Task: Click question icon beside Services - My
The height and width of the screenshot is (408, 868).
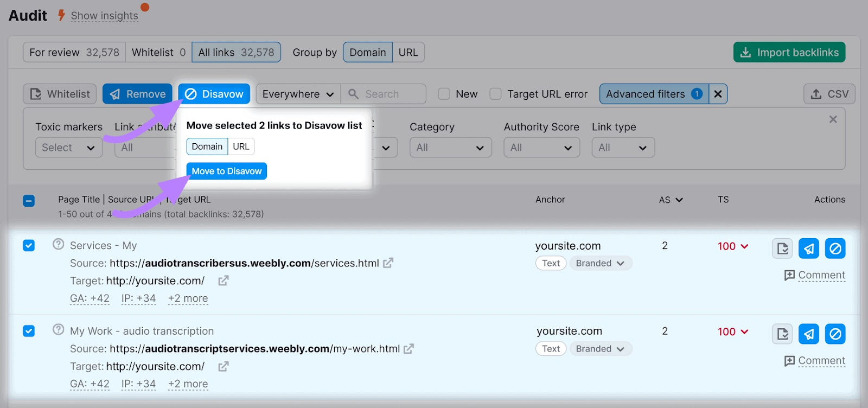Action: pos(59,244)
